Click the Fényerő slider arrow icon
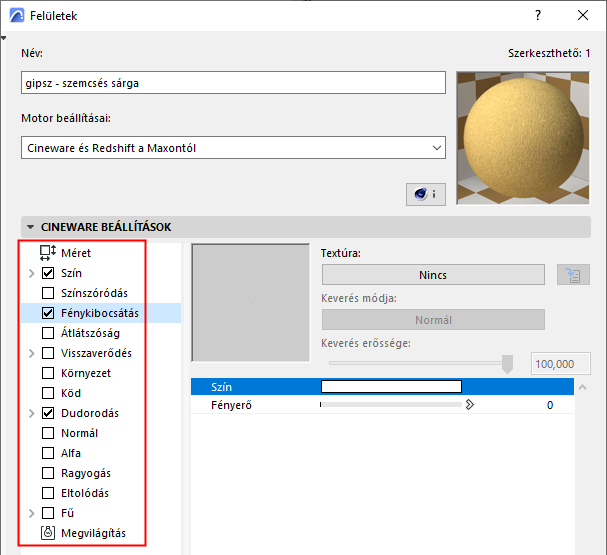Screen dimensions: 607x555 point(470,405)
